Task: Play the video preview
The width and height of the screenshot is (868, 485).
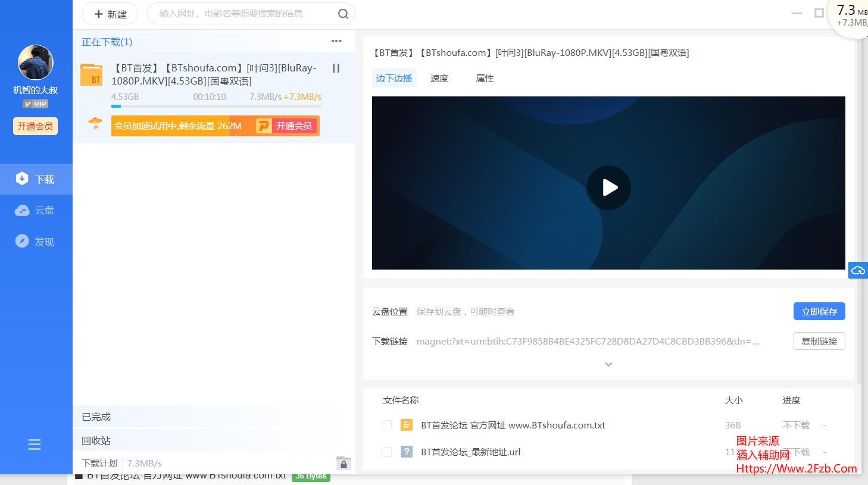Action: [x=608, y=187]
